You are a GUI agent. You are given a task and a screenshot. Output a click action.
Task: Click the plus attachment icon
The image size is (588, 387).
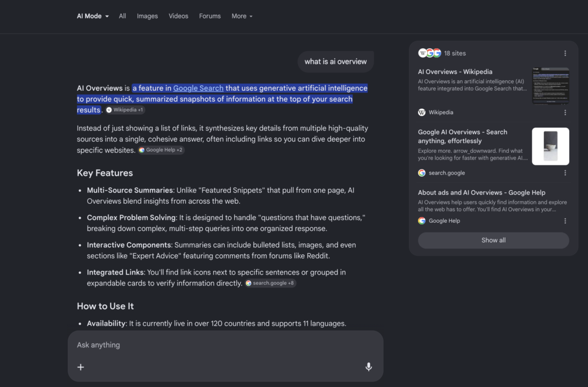coord(80,367)
